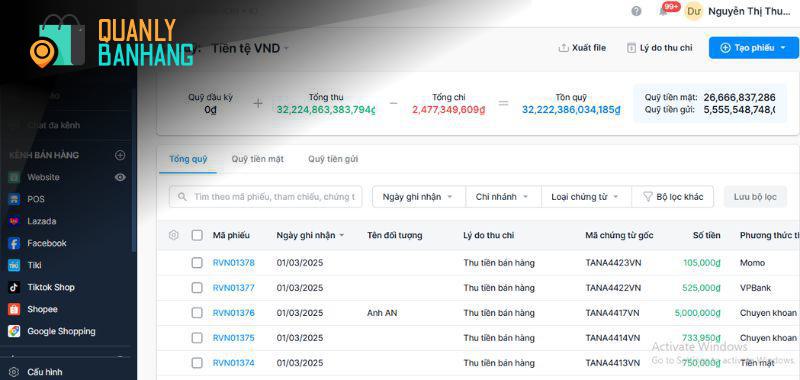Click the 5,000,000₫ amount cell
Viewport: 800px width, 380px height.
point(697,313)
